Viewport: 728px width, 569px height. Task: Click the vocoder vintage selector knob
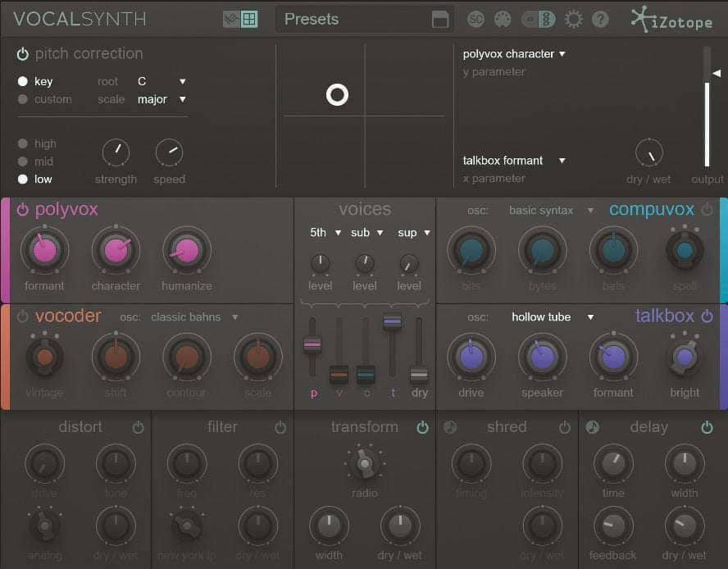click(44, 357)
